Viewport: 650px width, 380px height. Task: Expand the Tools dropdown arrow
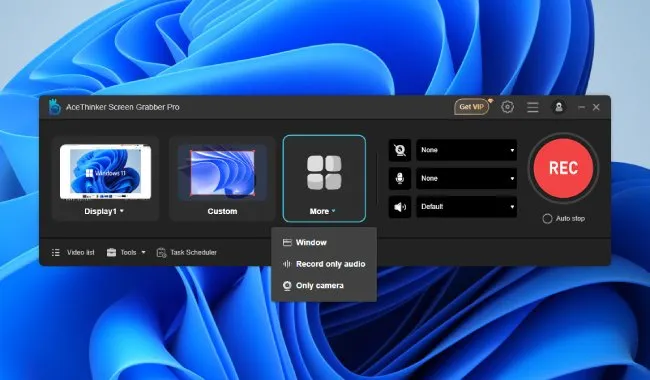click(x=143, y=252)
